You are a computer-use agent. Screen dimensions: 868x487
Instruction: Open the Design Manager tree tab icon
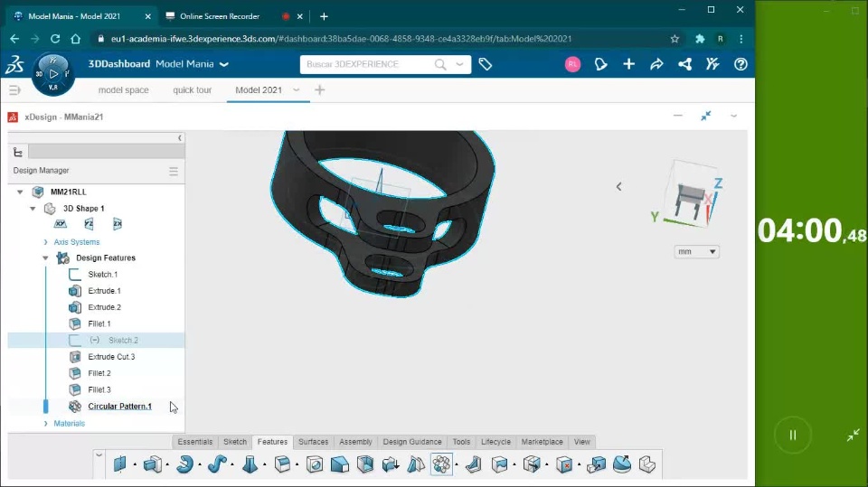click(18, 152)
